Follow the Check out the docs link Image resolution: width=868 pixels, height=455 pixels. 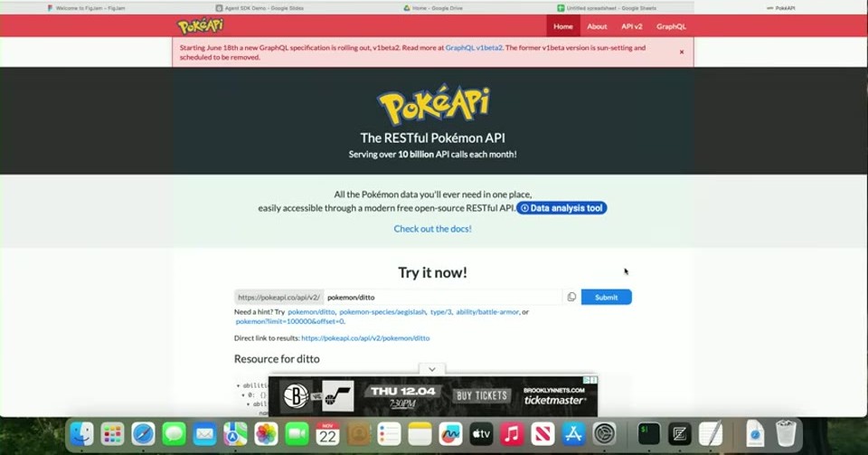coord(432,229)
